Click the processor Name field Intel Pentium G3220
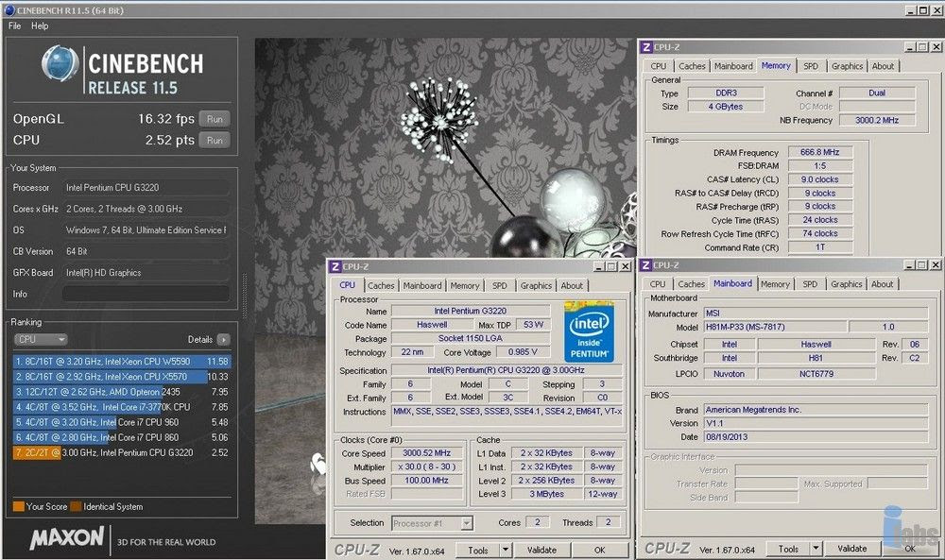This screenshot has width=945, height=560. [x=470, y=311]
